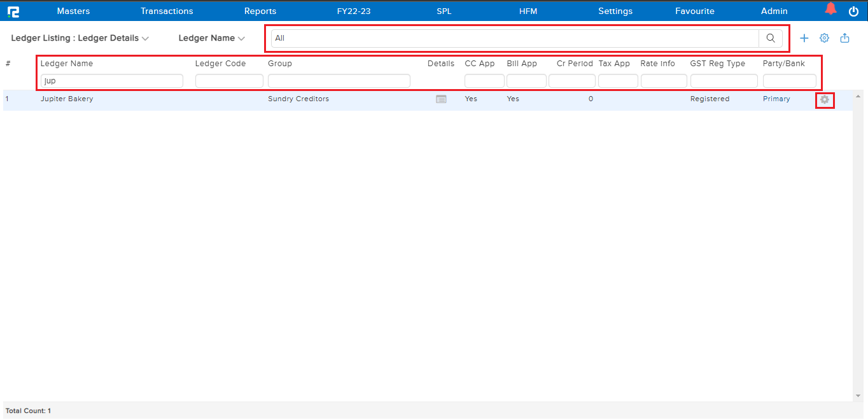Expand Ledger Listing : Ledger Details dropdown

coord(80,38)
